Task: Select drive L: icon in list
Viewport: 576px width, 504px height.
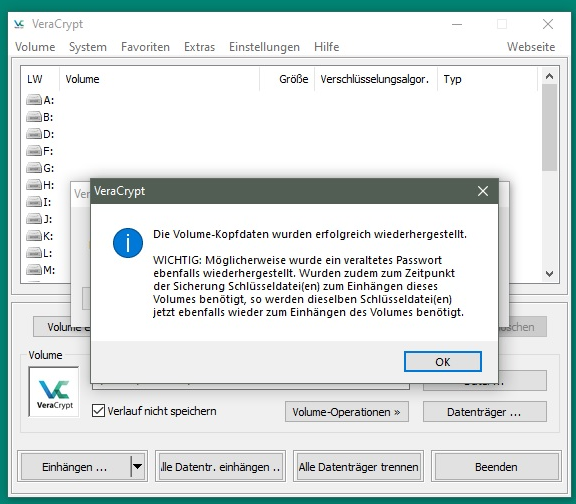Action: pos(34,253)
